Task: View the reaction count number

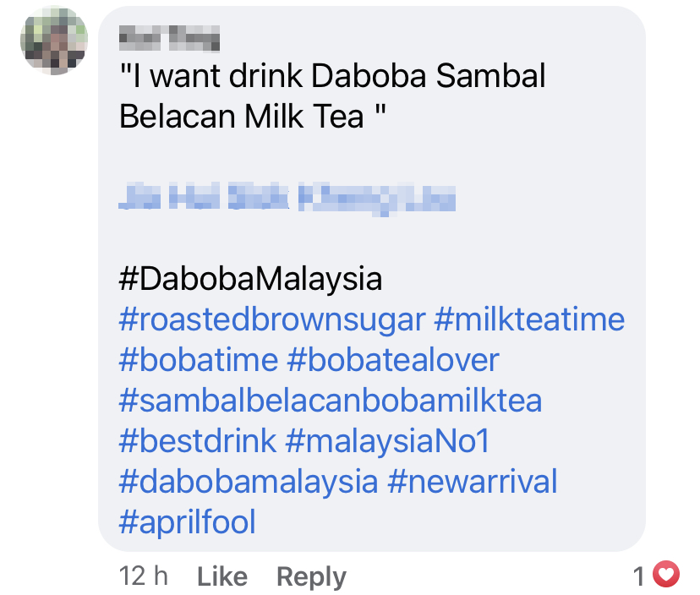Action: click(x=641, y=577)
